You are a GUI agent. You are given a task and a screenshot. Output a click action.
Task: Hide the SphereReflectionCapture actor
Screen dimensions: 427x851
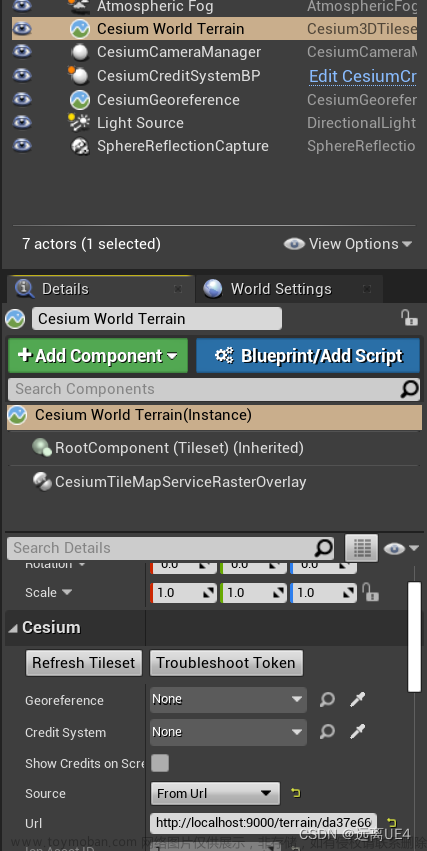pyautogui.click(x=22, y=146)
